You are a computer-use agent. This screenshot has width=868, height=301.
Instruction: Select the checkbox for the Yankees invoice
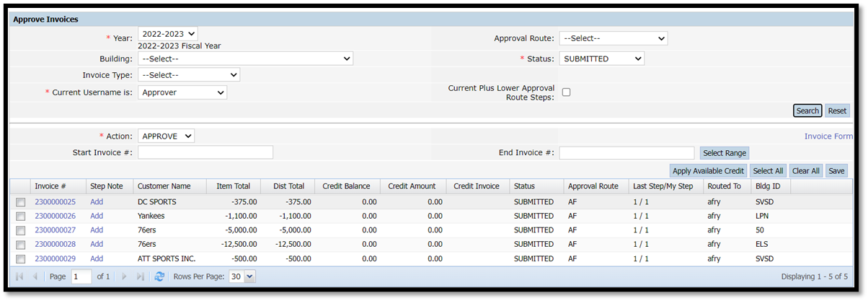tap(20, 217)
